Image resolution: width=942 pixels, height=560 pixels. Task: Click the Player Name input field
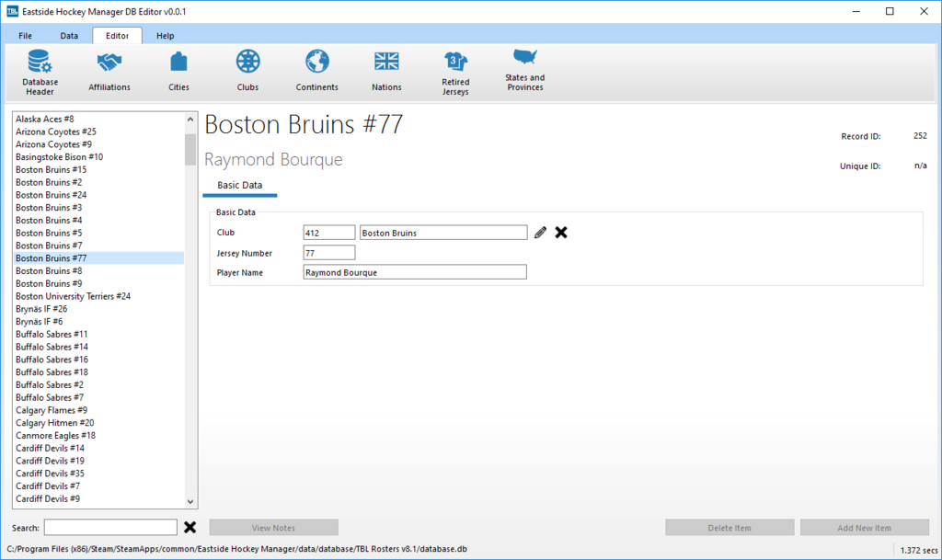pos(415,272)
